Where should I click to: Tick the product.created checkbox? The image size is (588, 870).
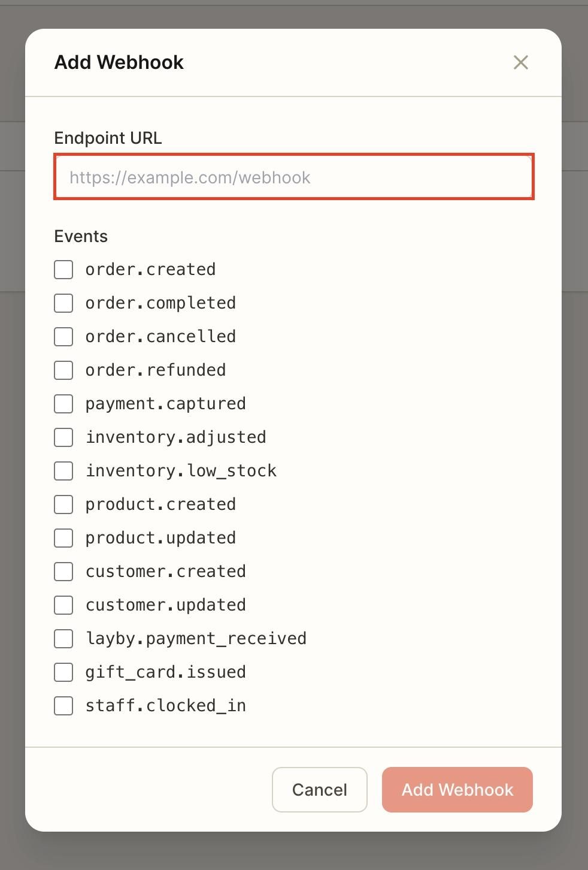click(63, 505)
